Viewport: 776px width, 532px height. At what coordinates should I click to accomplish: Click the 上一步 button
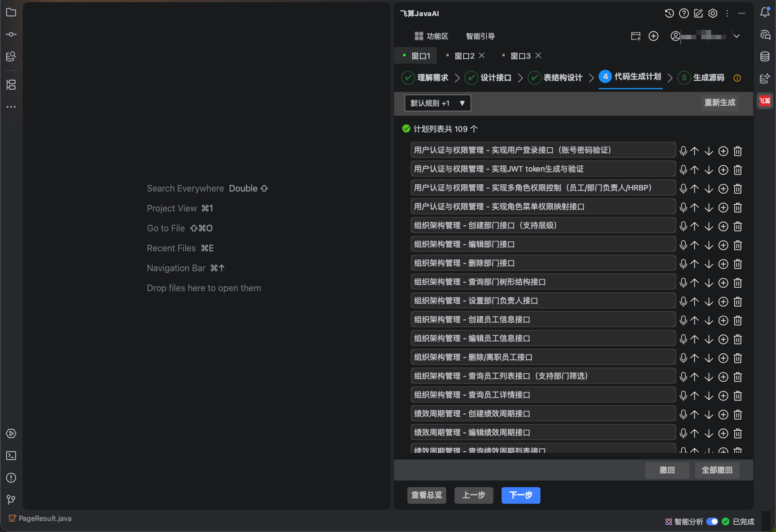click(x=473, y=496)
